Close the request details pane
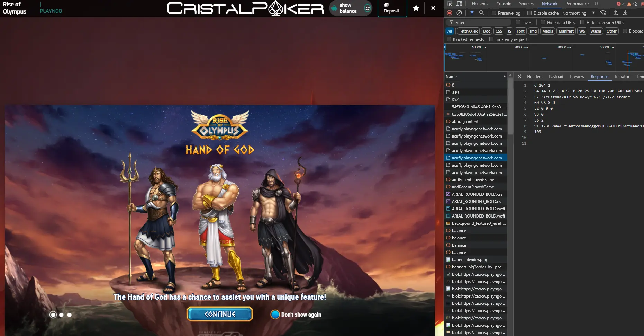This screenshot has height=336, width=644. pos(519,76)
